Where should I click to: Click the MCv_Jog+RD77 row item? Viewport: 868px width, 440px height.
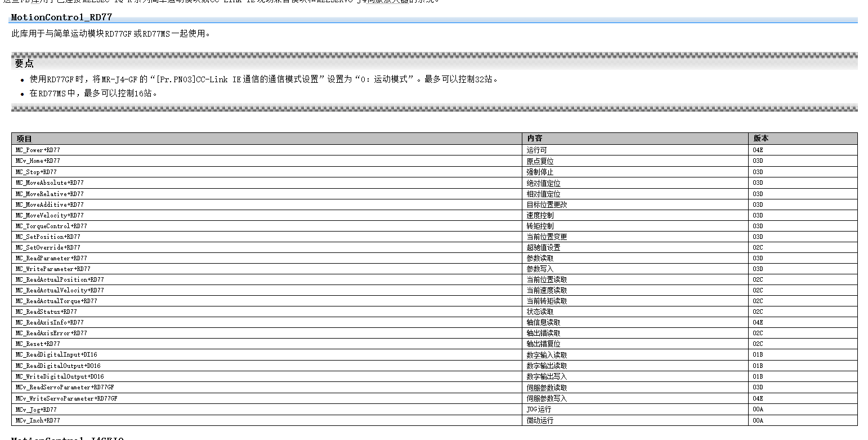tap(36, 410)
